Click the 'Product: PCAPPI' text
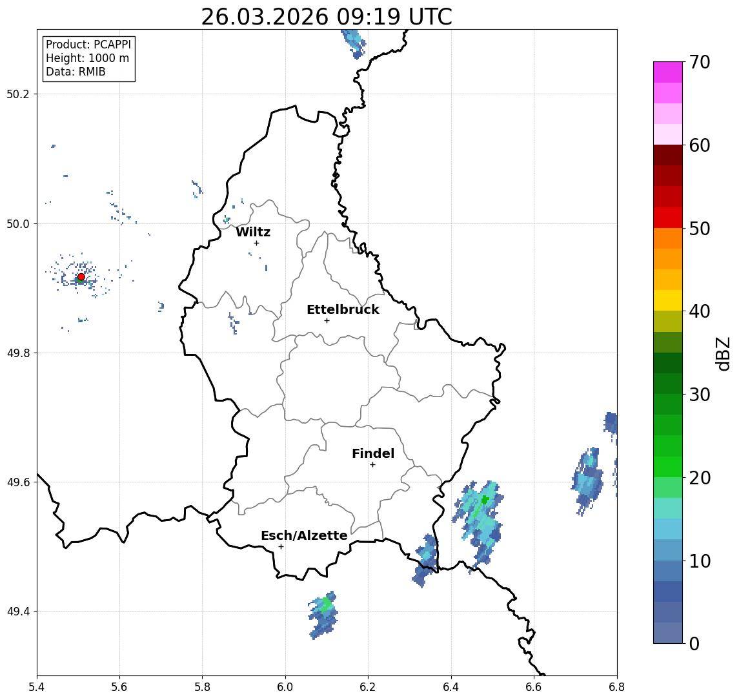This screenshot has height=700, width=739. click(x=88, y=45)
